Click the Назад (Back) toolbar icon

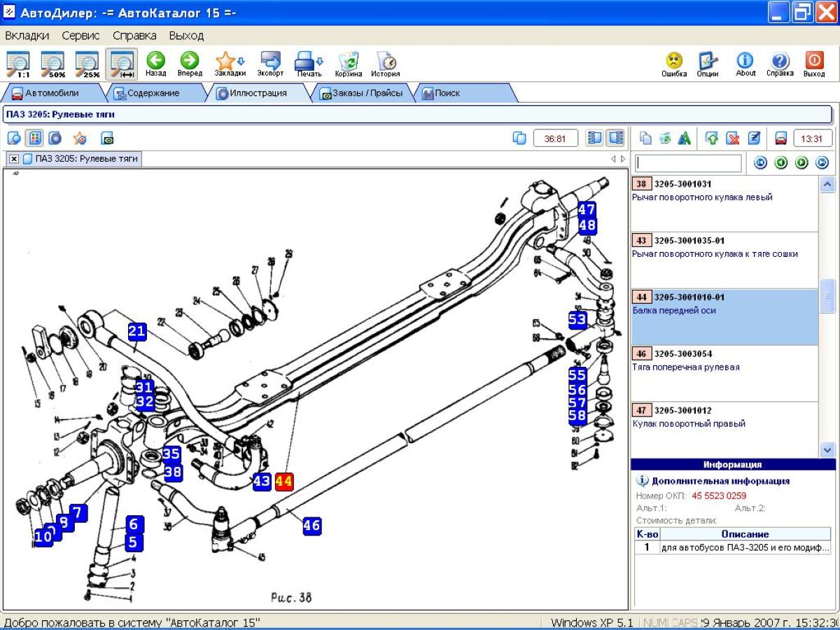coord(155,62)
